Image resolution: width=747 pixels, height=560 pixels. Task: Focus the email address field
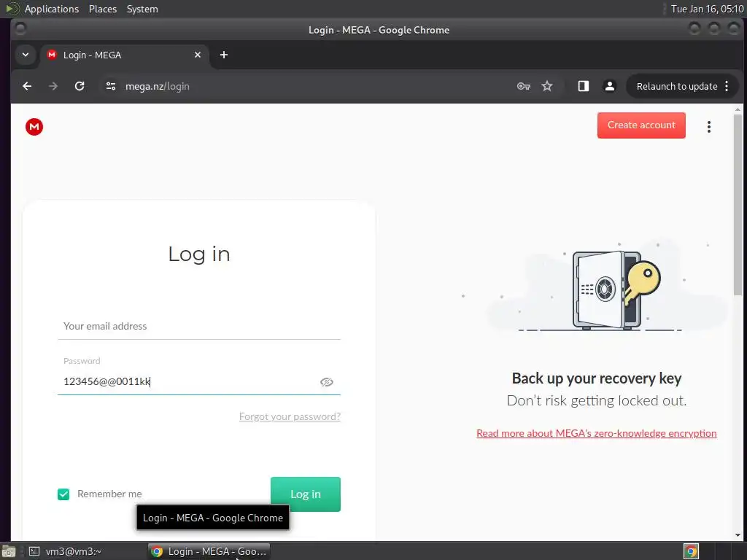(x=199, y=326)
